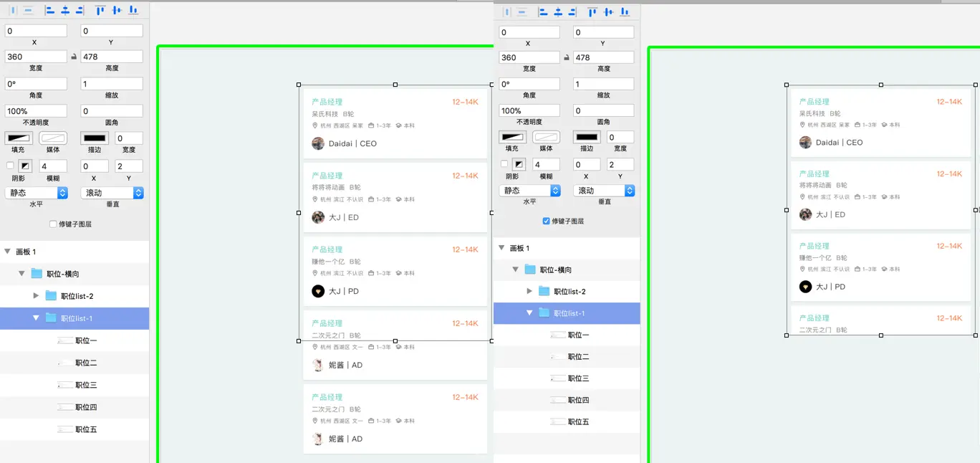
Task: Click Daidai | CEO card in left canvas
Action: pyautogui.click(x=395, y=123)
